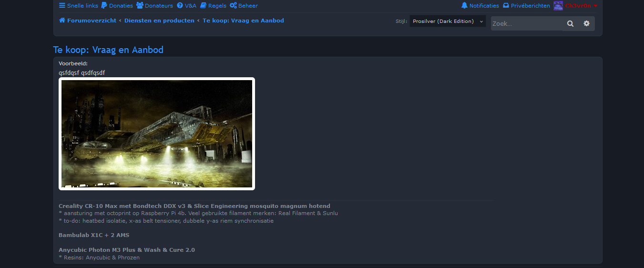Go to Diensten en producten breadcrumb
644x268 pixels.
click(x=159, y=21)
